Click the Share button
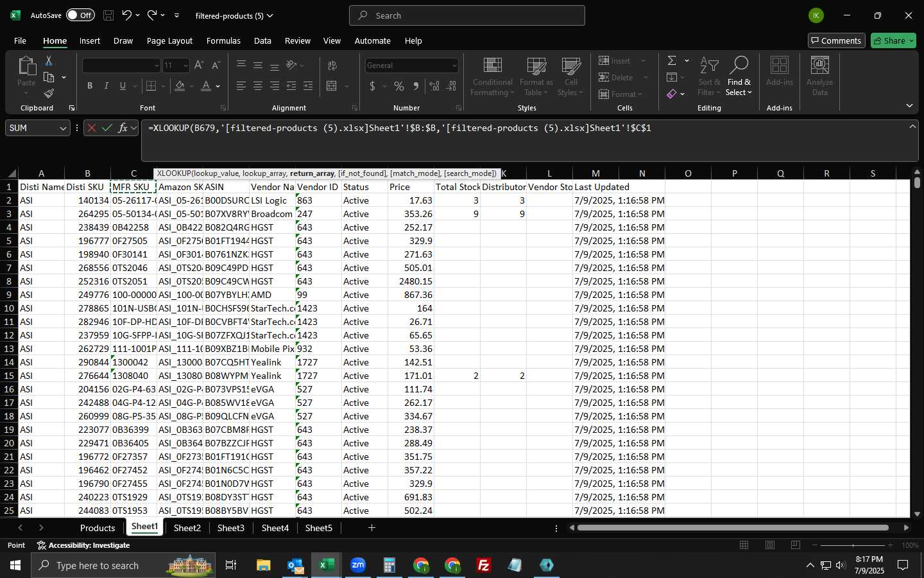 (894, 40)
